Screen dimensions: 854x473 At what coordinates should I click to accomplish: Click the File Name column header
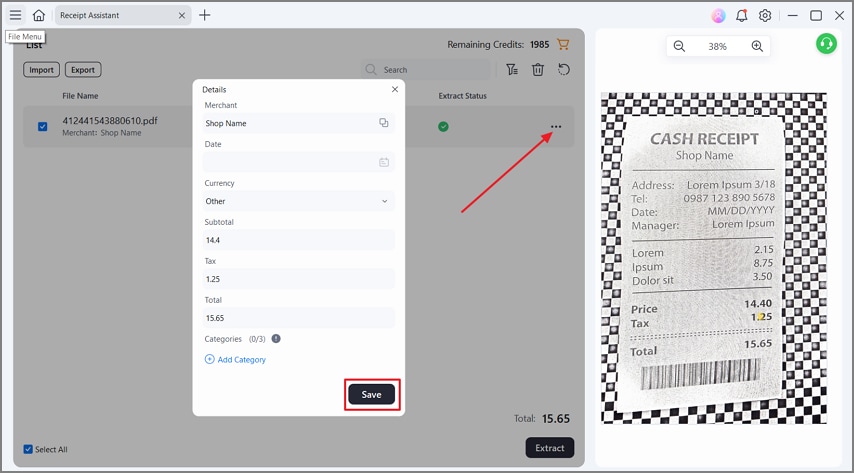pyautogui.click(x=80, y=96)
